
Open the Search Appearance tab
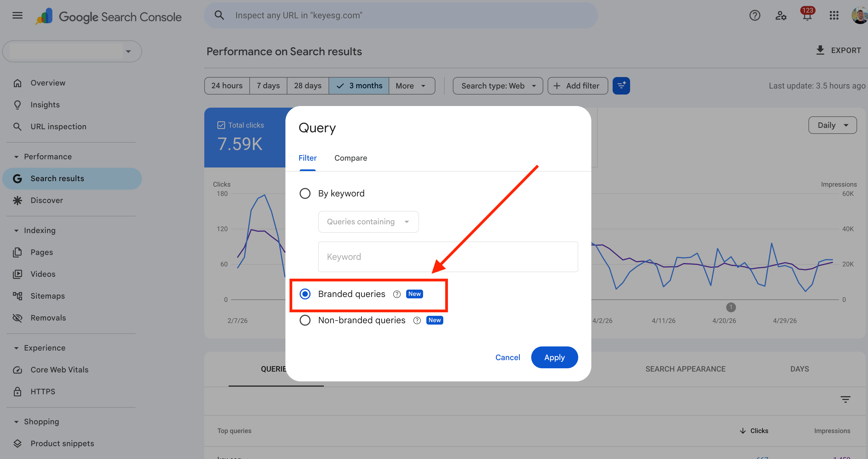point(685,369)
